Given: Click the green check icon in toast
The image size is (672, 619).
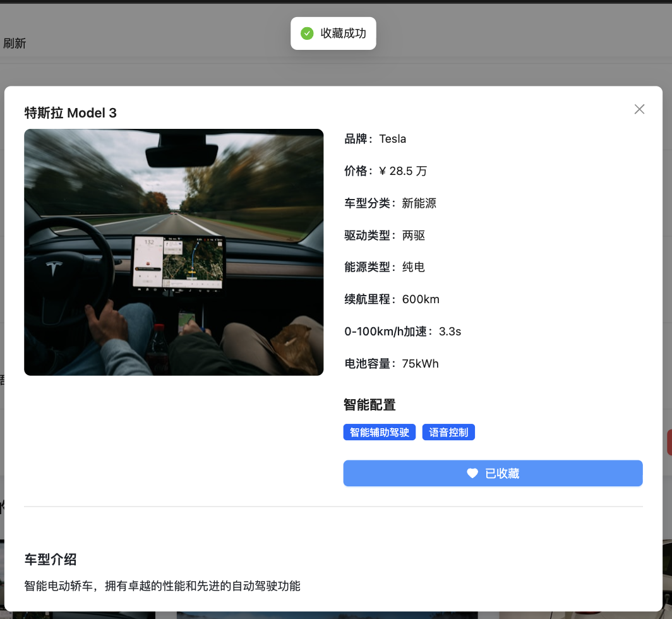Looking at the screenshot, I should tap(307, 33).
